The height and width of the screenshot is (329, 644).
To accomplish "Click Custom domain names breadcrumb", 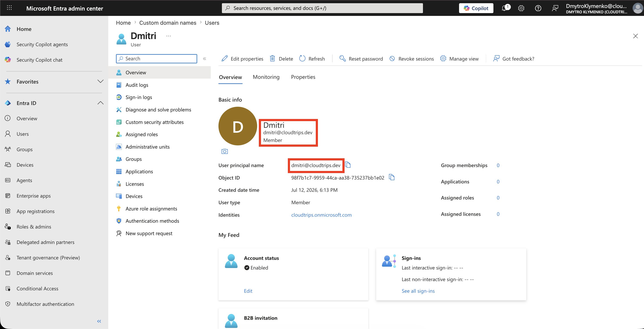I will click(x=168, y=23).
